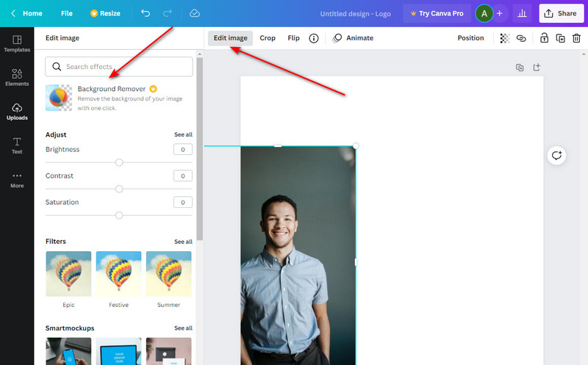The image size is (588, 365).
Task: Toggle the lock icon for the image
Action: click(544, 38)
